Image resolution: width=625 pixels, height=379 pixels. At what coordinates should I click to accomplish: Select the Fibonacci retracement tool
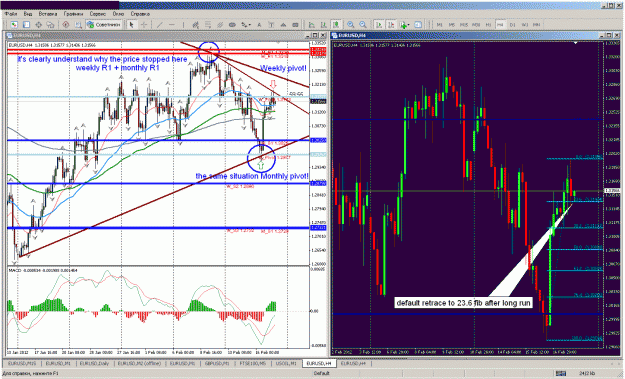point(208,25)
